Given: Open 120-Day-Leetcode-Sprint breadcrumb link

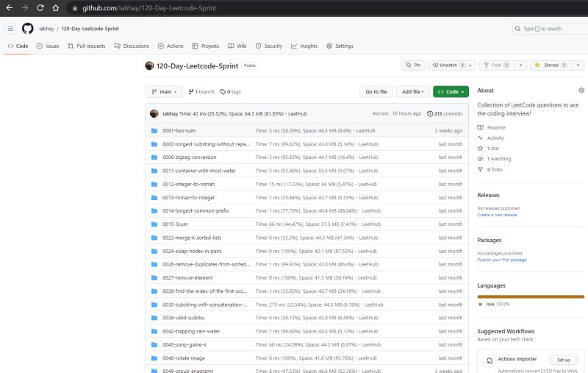Looking at the screenshot, I should pyautogui.click(x=90, y=29).
